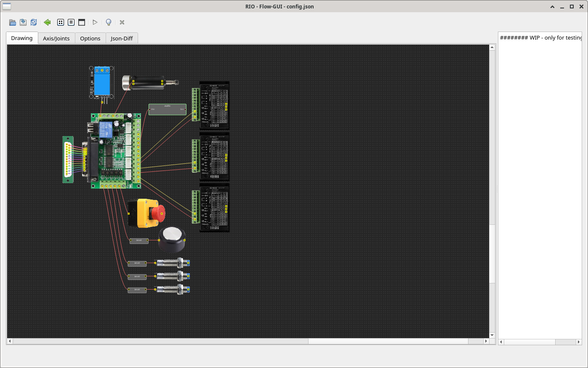Viewport: 588px width, 368px height.
Task: Click the reload arrows toolbar icon
Action: click(x=34, y=22)
